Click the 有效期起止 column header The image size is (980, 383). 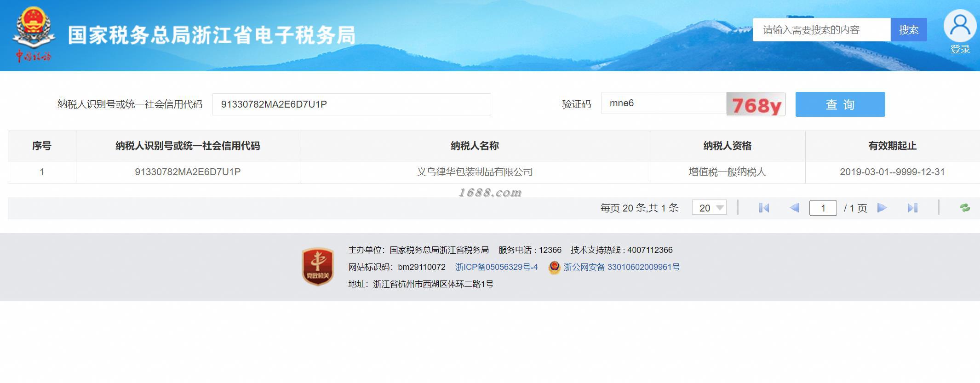point(892,146)
